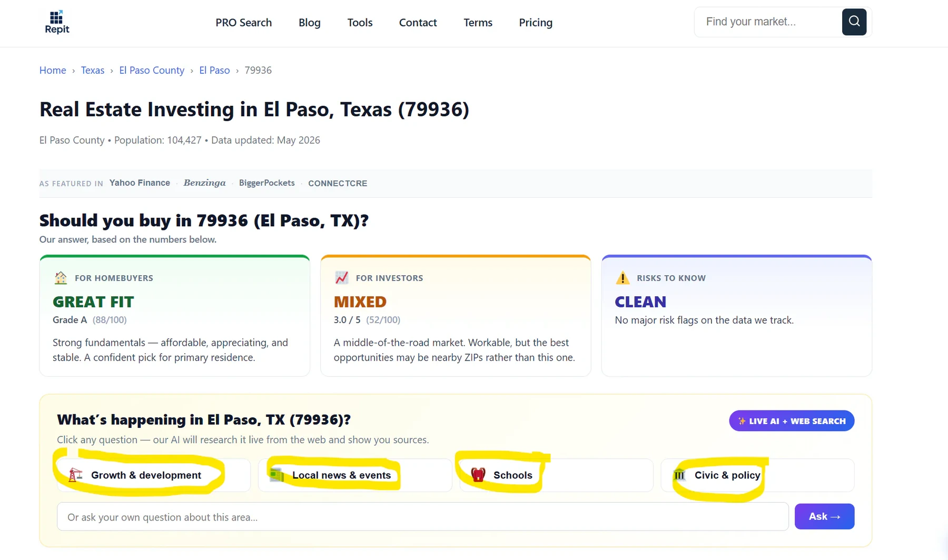The height and width of the screenshot is (560, 948).
Task: Click the civic building columns icon
Action: point(679,475)
